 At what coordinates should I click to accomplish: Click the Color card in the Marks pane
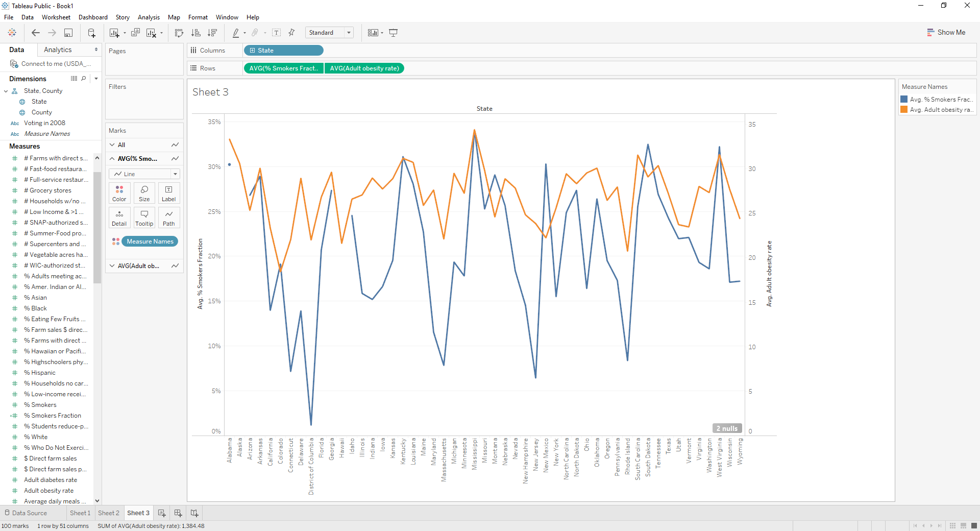(119, 193)
